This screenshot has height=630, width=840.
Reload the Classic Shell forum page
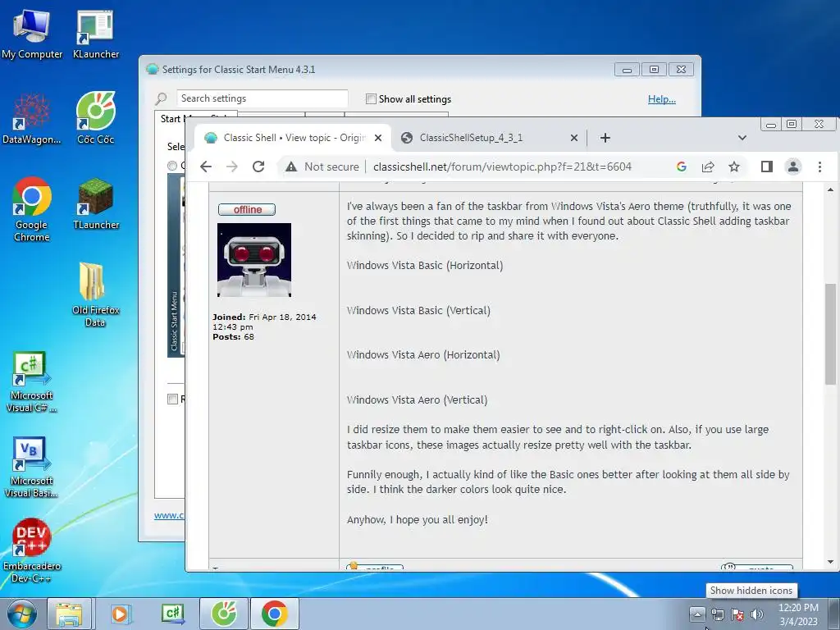(258, 167)
